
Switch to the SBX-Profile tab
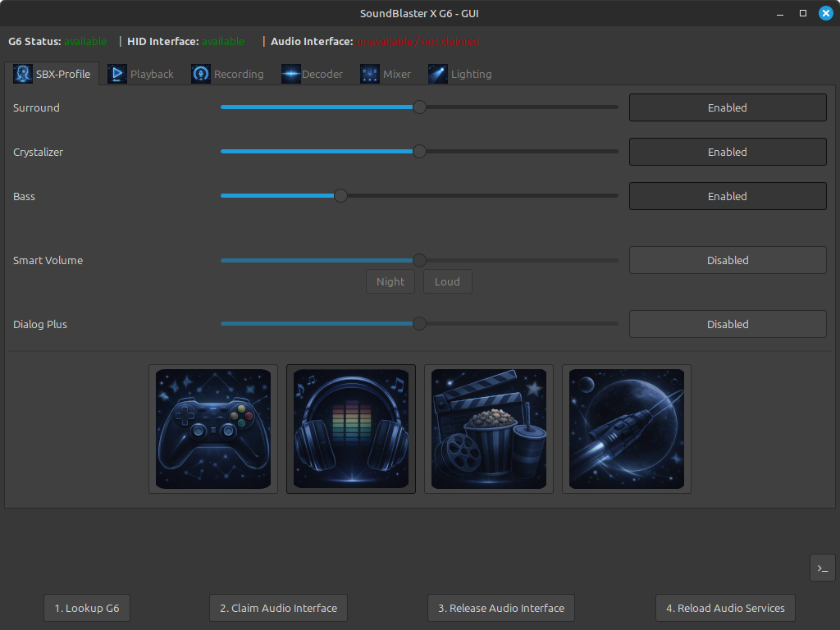click(x=52, y=74)
